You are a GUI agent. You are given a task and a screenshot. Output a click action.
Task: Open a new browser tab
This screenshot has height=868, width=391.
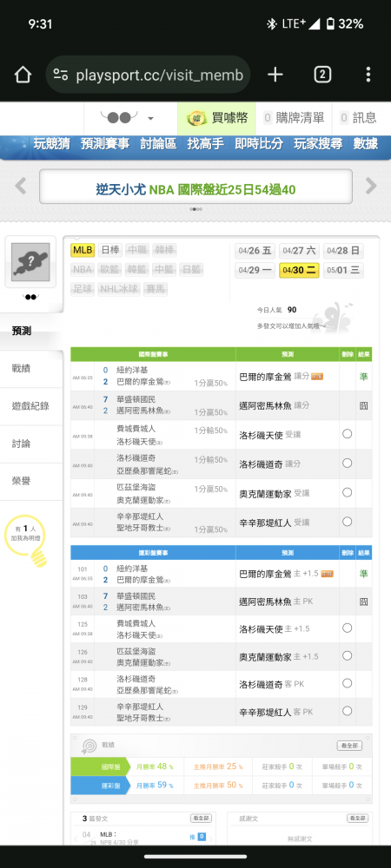point(275,74)
